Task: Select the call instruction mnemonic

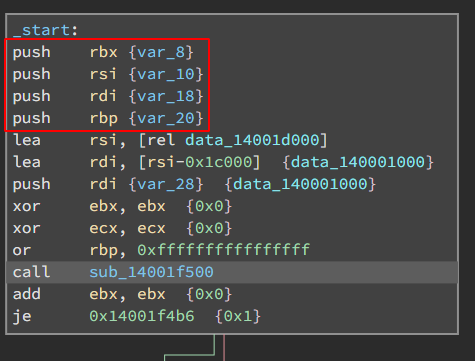Action: coord(31,272)
